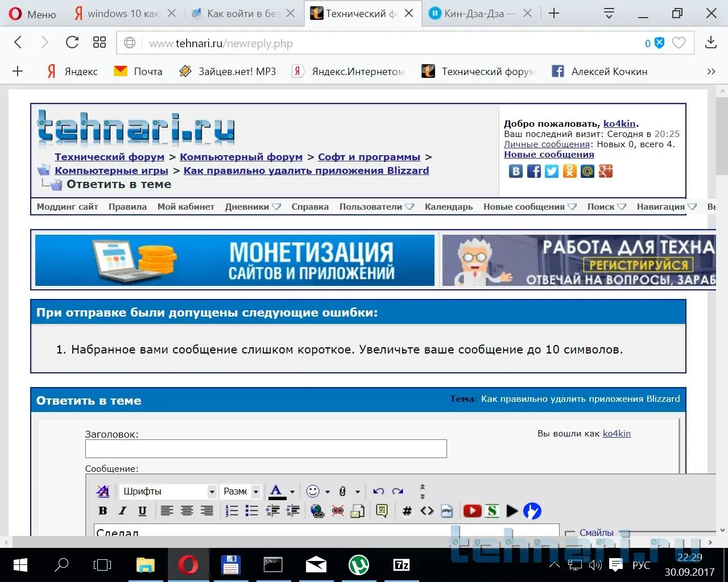The width and height of the screenshot is (728, 582).
Task: Expand the Навигация menu
Action: coord(667,207)
